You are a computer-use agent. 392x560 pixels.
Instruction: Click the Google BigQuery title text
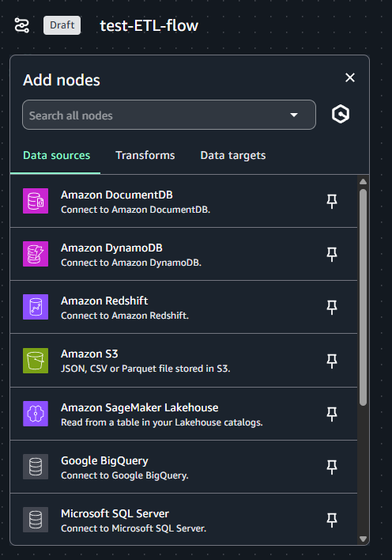(104, 460)
